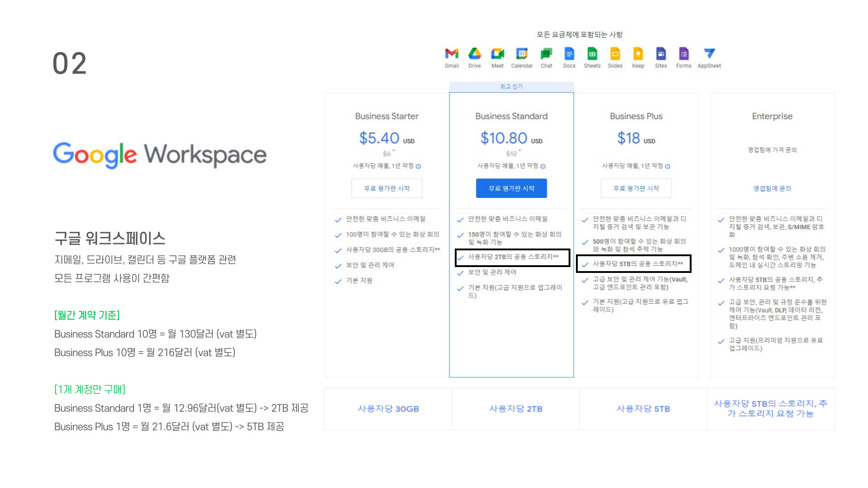Click the 사용자당 2TB storage cell
868x488 pixels.
(x=516, y=409)
